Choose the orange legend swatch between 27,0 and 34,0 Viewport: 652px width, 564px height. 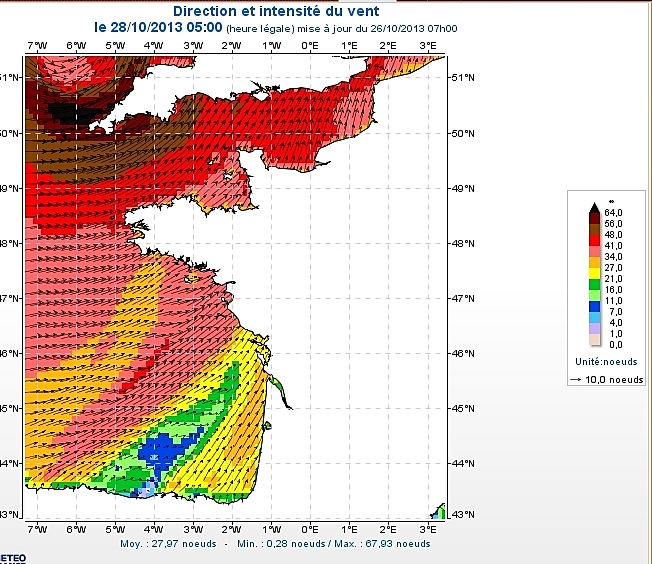(594, 262)
